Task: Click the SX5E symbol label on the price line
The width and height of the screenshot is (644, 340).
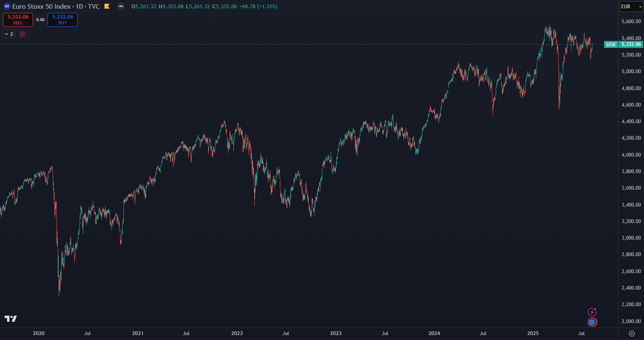Action: (x=611, y=44)
